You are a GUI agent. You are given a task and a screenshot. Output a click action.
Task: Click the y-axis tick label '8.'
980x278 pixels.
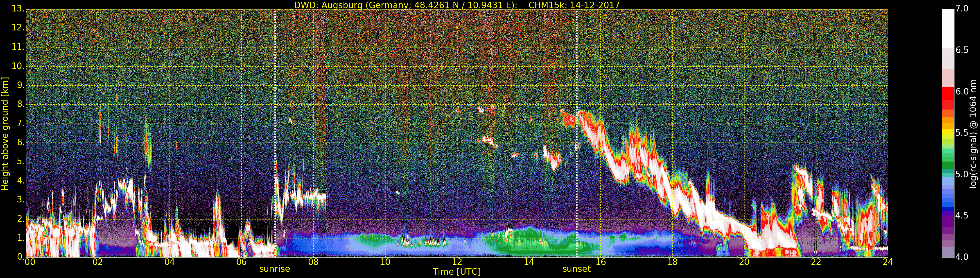pos(21,104)
